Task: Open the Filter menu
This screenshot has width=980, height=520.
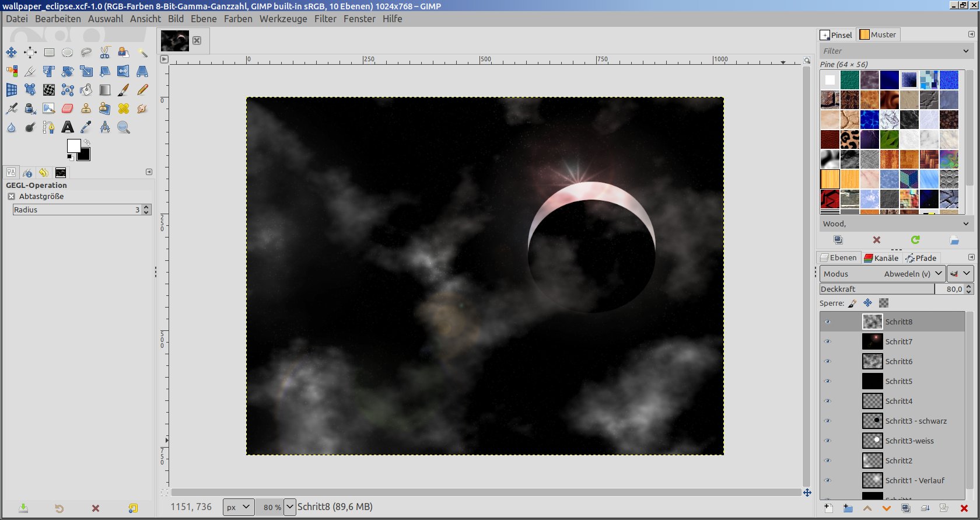Action: pos(325,19)
